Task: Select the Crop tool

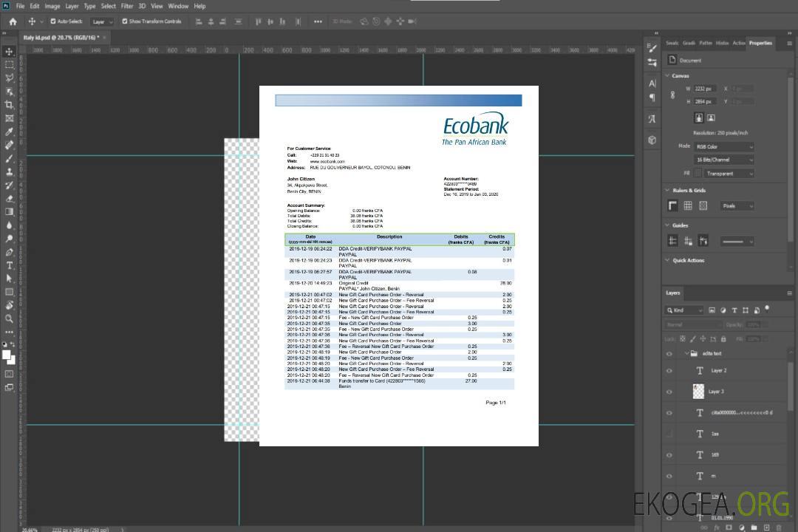Action: [x=9, y=105]
